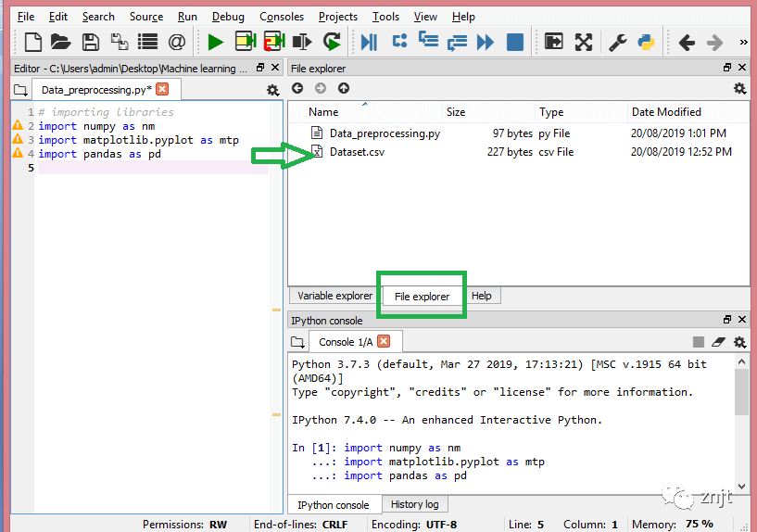This screenshot has height=532, width=757.
Task: Open the Debug menu
Action: 228,17
